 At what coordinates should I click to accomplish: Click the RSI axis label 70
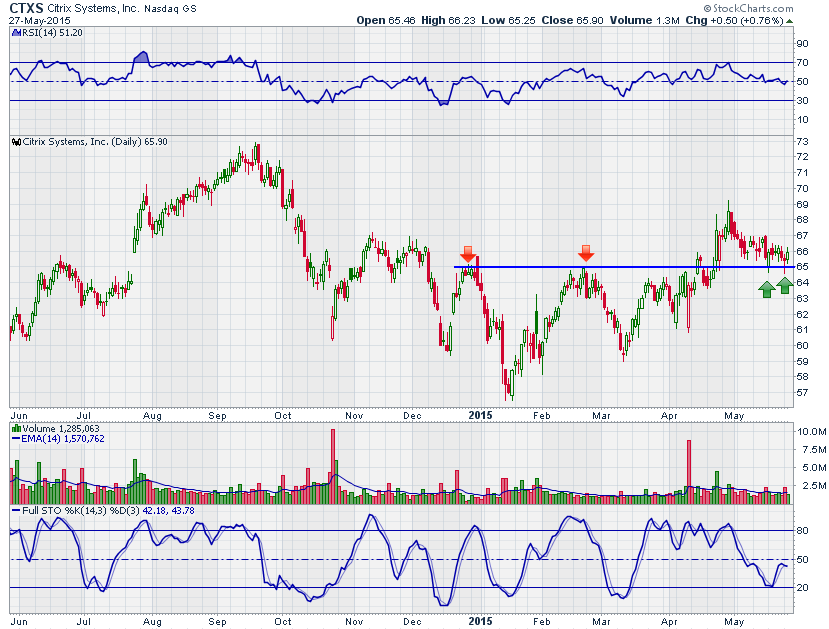pos(802,63)
